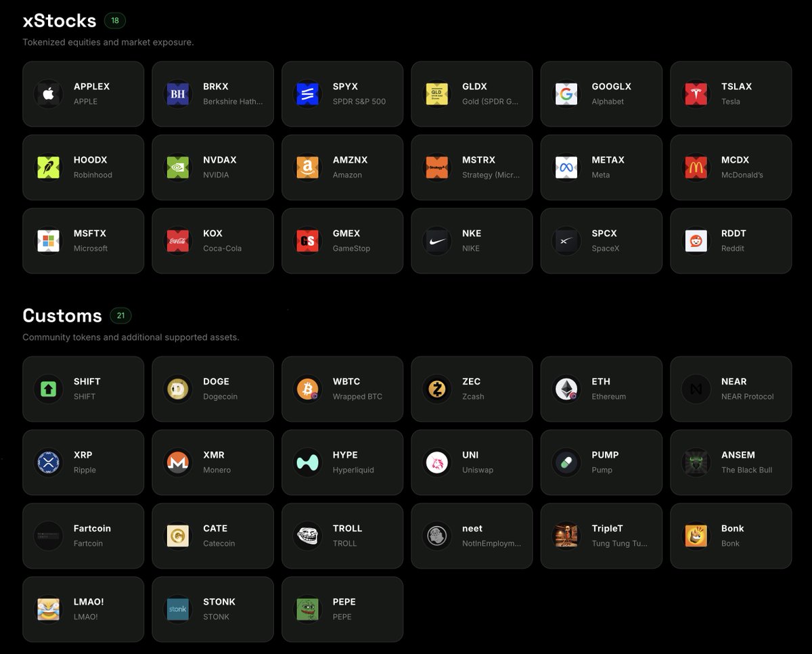The width and height of the screenshot is (812, 654).
Task: Click the McDonald's golden arches icon
Action: [696, 167]
